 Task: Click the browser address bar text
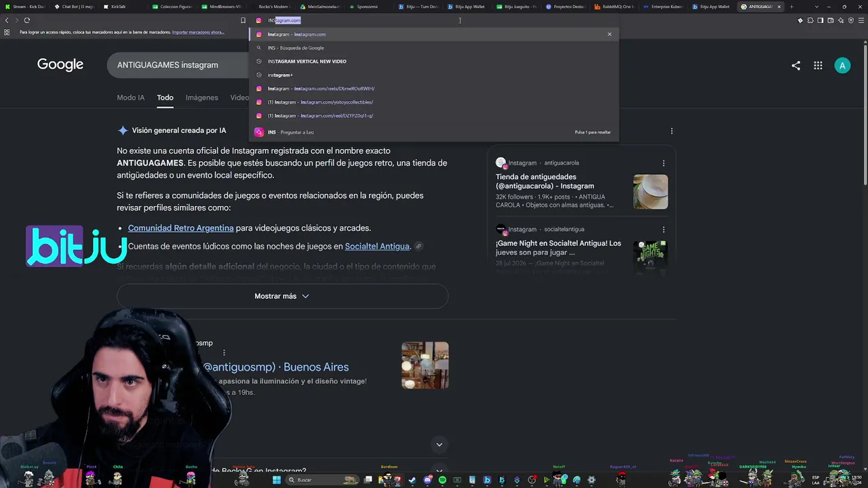284,20
